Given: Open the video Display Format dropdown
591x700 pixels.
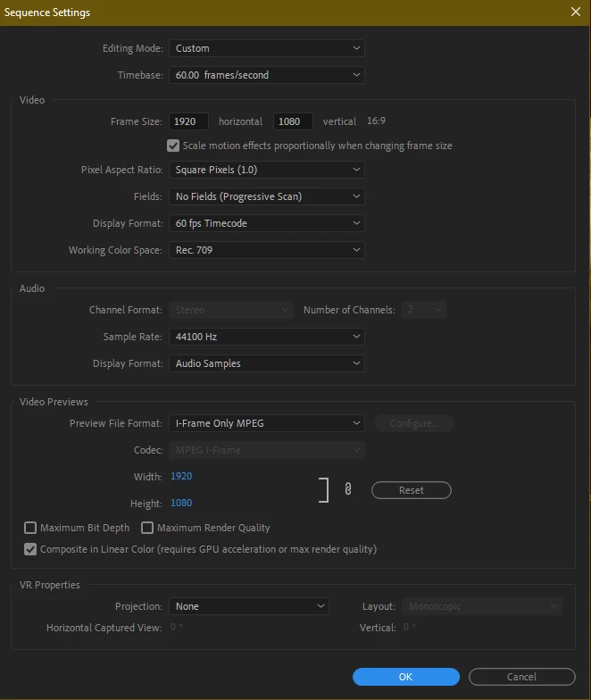Looking at the screenshot, I should tap(267, 223).
